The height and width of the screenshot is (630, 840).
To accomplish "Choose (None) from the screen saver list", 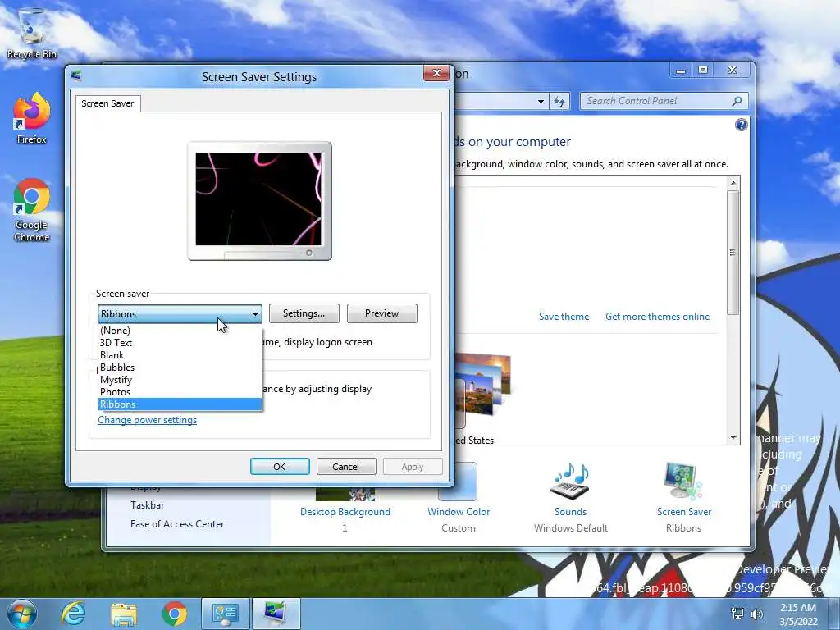I will [x=180, y=331].
